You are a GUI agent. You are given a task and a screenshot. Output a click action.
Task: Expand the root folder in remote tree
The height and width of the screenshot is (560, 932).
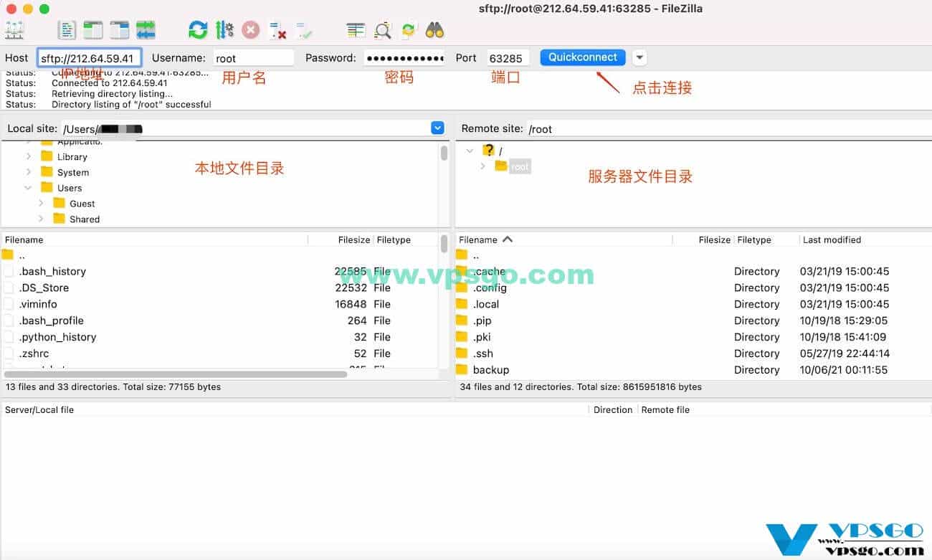[482, 166]
